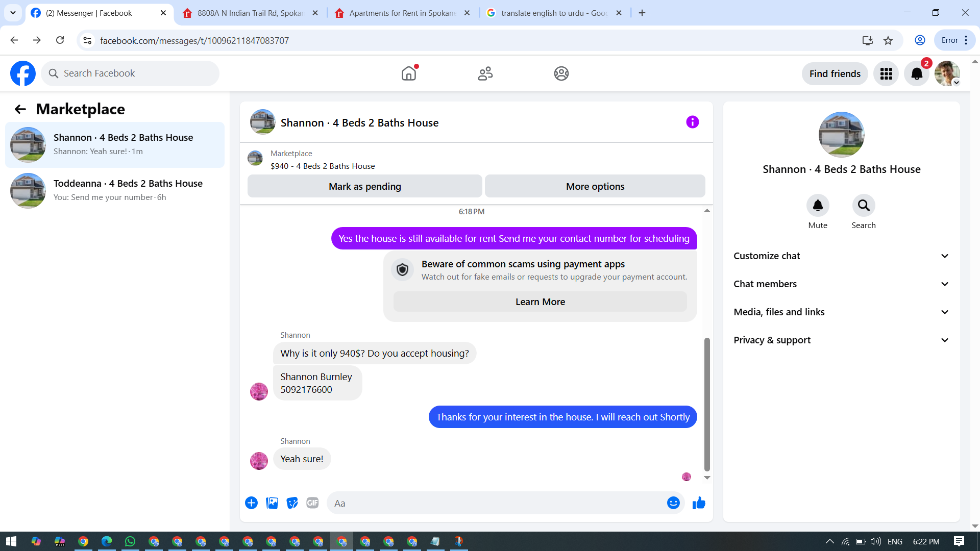
Task: Open the emoji picker
Action: click(674, 503)
